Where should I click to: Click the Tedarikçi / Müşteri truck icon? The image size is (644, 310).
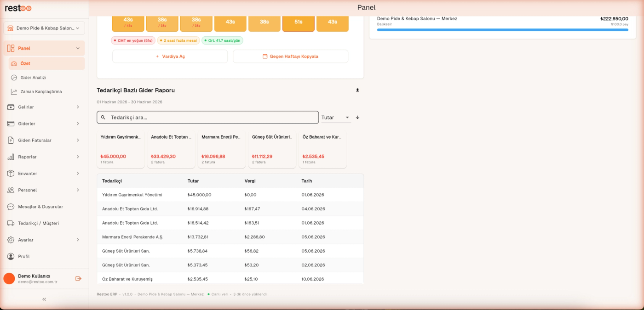[11, 223]
